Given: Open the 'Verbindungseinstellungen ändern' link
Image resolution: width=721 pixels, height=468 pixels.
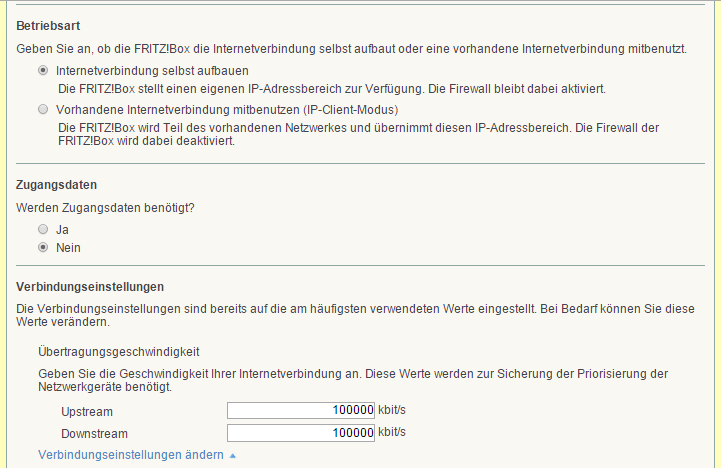Looking at the screenshot, I should click(x=130, y=455).
